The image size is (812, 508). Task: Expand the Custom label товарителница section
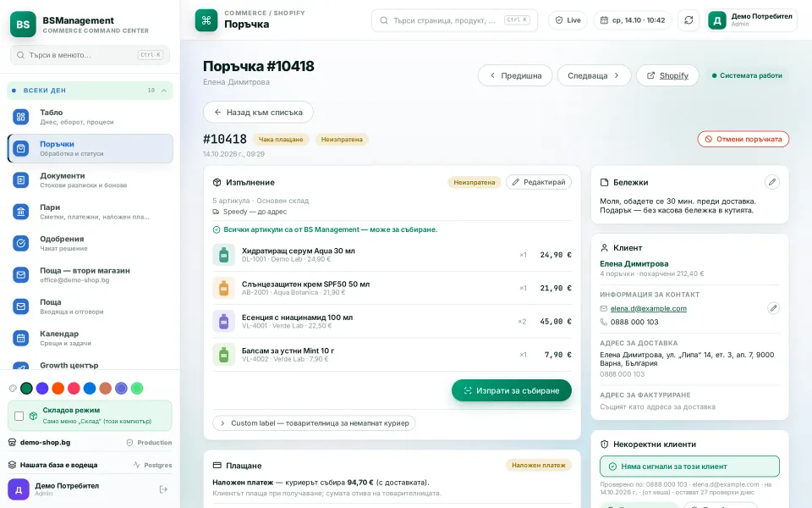[x=314, y=423]
